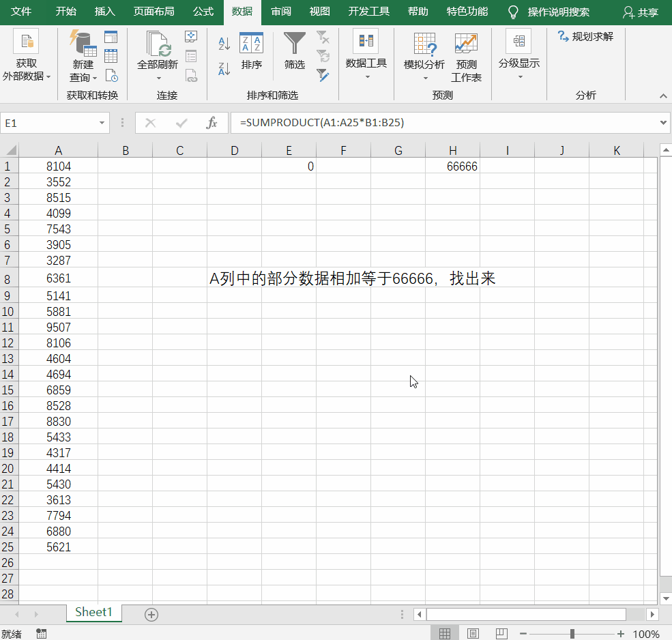Click the macro record icon in status bar

pyautogui.click(x=41, y=634)
